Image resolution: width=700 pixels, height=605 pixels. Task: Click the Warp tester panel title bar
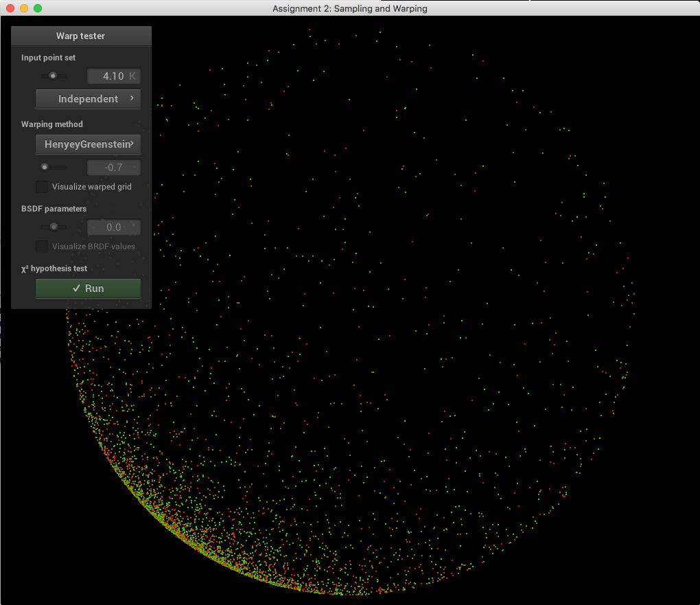click(x=81, y=36)
